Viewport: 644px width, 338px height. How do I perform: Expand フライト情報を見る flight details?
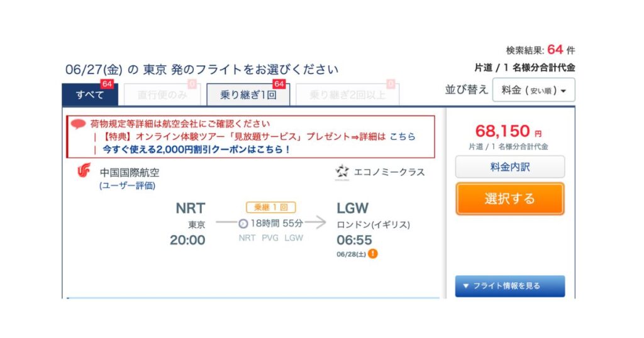tap(509, 286)
